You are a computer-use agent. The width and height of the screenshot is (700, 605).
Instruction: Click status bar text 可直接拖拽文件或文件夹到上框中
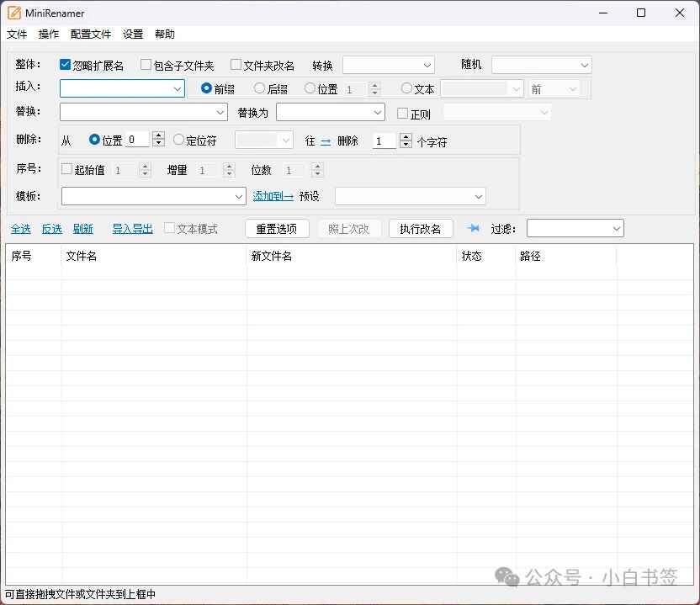click(81, 594)
